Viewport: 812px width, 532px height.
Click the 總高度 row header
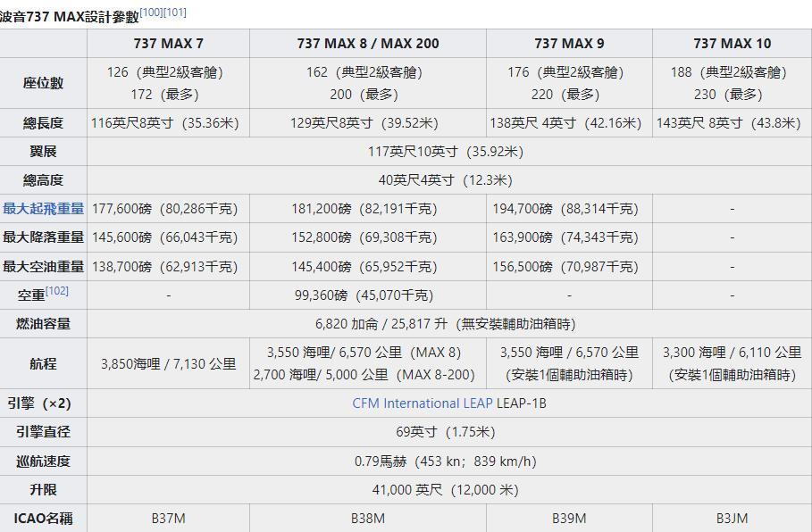43,180
